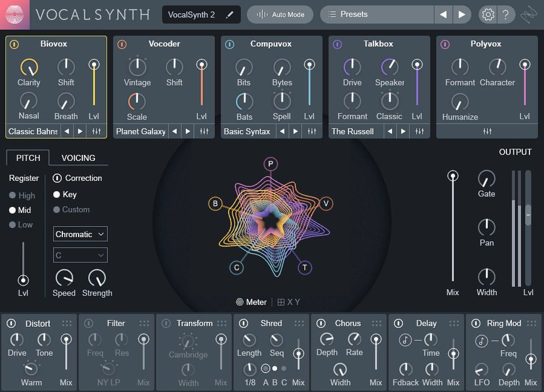The width and height of the screenshot is (544, 392).
Task: Click the Biovox Clarity knob
Action: (x=29, y=67)
